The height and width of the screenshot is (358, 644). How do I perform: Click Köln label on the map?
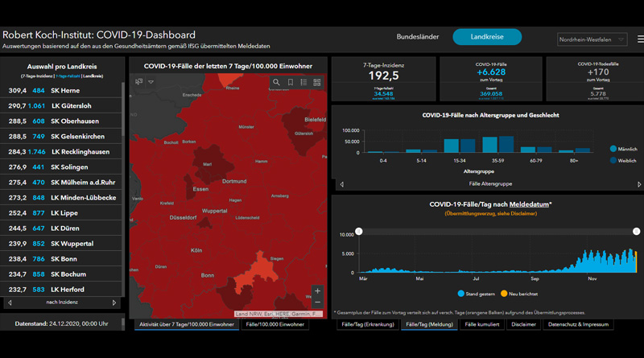point(196,250)
